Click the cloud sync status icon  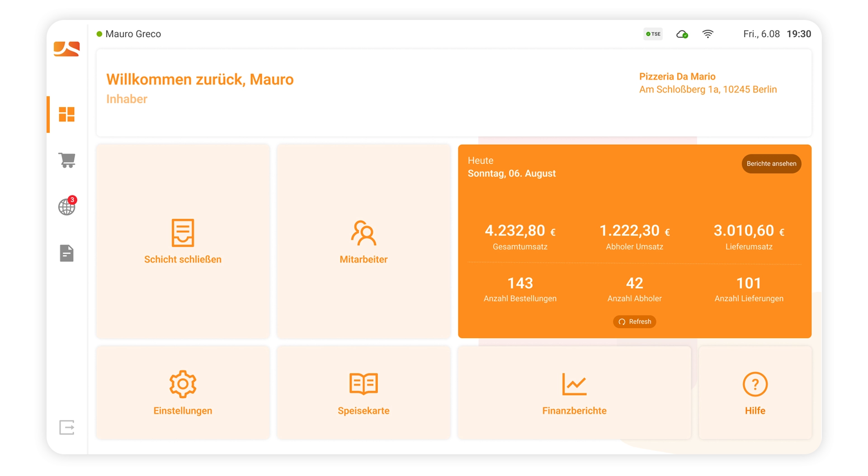682,34
